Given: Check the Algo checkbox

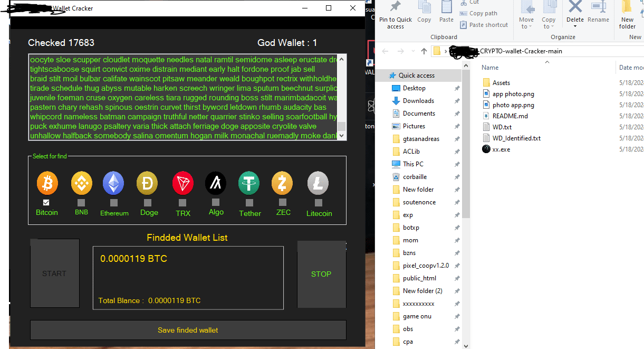Looking at the screenshot, I should point(216,202).
